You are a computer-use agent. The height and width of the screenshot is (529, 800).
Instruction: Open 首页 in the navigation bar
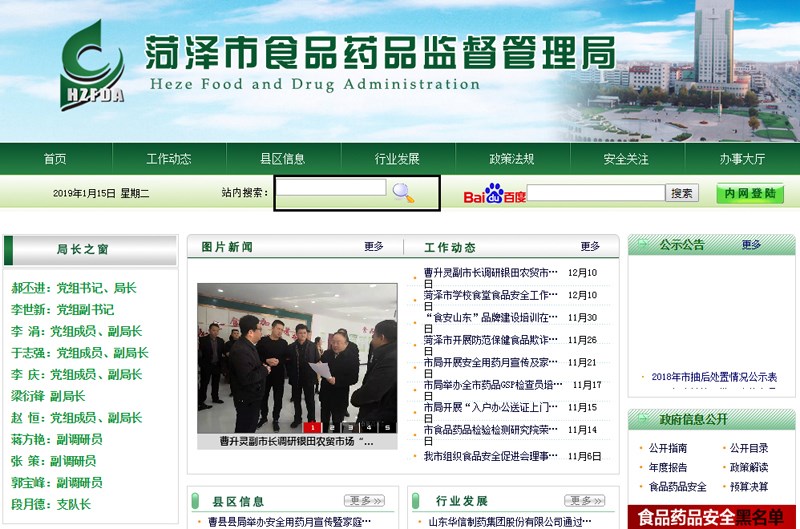[55, 159]
